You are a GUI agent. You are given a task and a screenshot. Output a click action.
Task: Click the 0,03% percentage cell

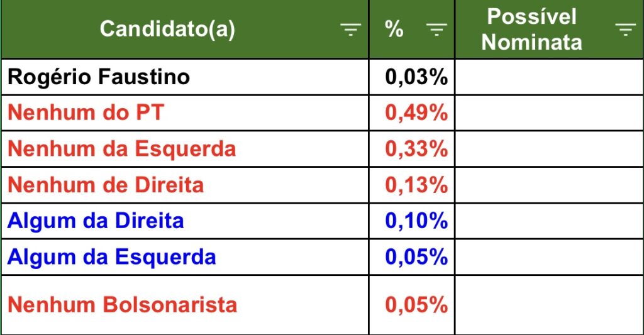pyautogui.click(x=412, y=77)
